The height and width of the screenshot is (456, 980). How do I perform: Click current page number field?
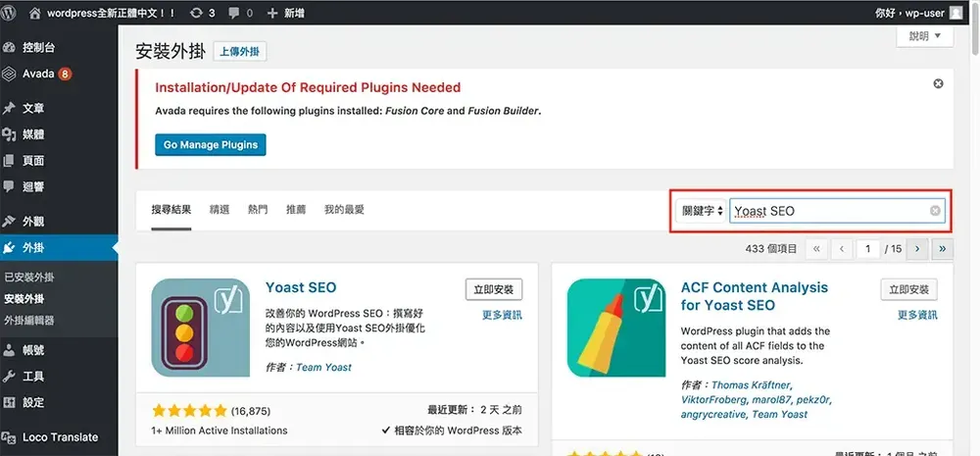point(868,249)
